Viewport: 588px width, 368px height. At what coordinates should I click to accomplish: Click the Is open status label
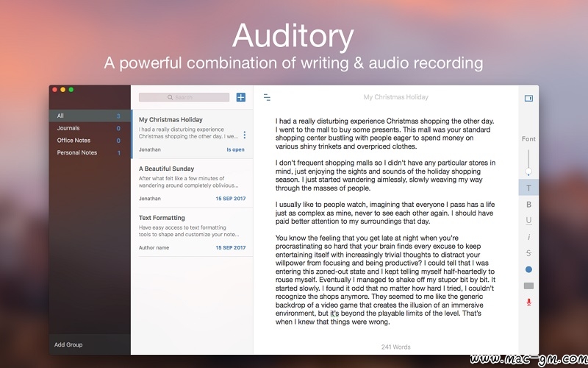click(x=235, y=149)
